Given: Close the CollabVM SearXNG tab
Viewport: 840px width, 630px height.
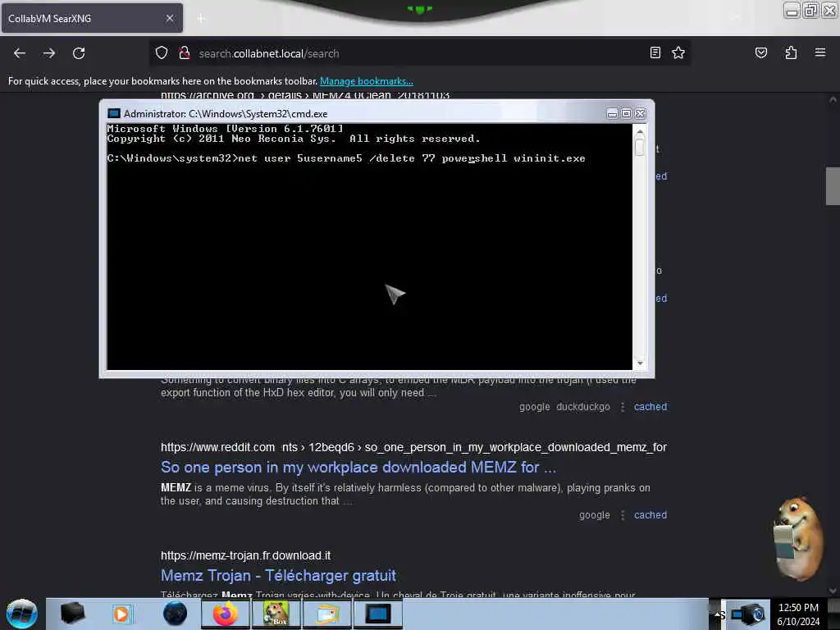Looking at the screenshot, I should [x=169, y=18].
